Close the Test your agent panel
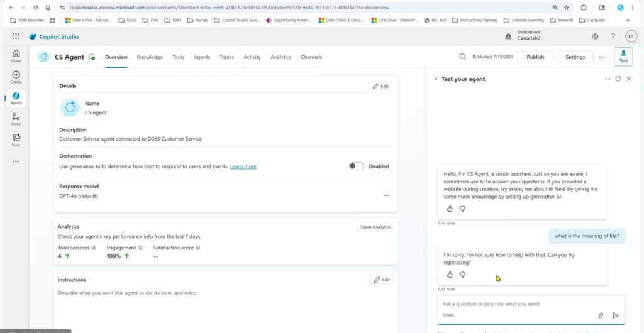 point(629,79)
